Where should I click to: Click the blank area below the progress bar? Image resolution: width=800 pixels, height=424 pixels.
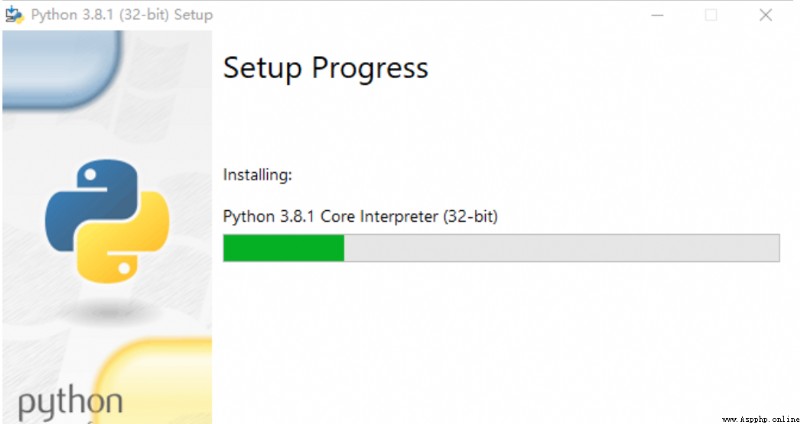(x=500, y=337)
